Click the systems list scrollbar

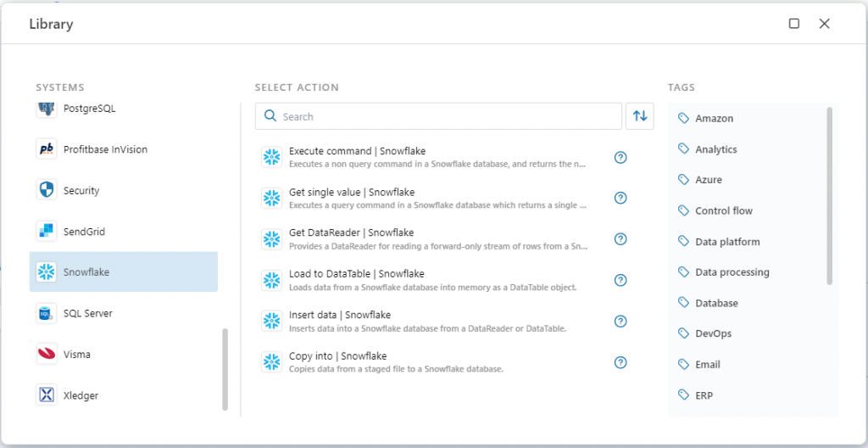tap(225, 369)
